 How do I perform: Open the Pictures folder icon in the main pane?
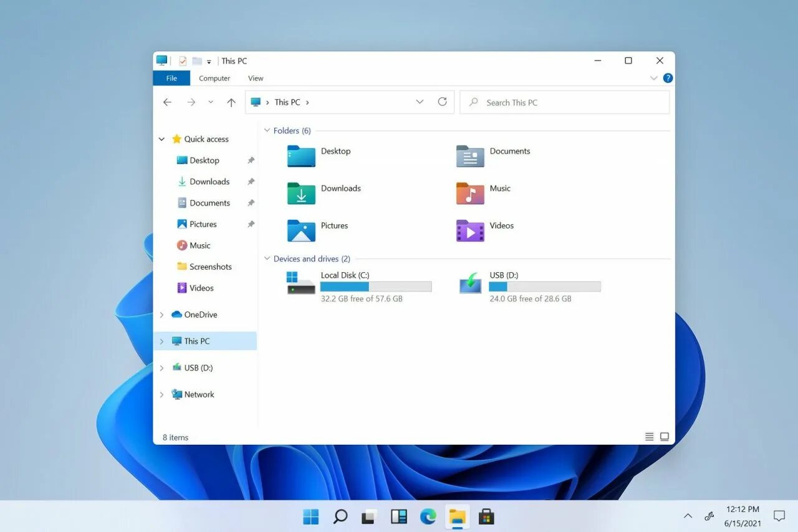301,230
